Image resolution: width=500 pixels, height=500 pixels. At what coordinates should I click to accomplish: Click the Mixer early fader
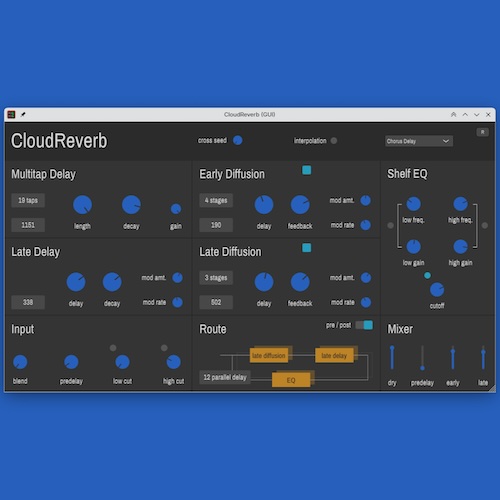[x=453, y=358]
